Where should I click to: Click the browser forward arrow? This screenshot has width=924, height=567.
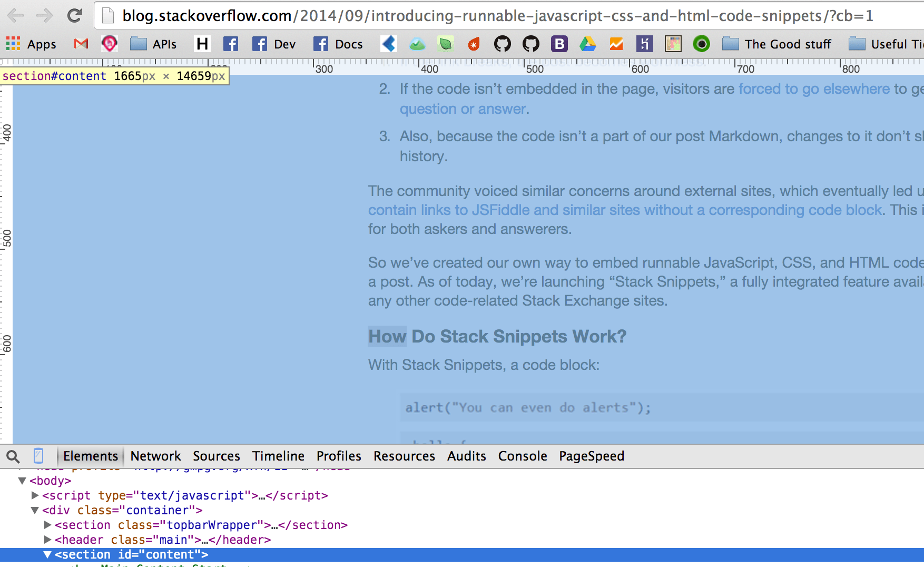coord(44,16)
